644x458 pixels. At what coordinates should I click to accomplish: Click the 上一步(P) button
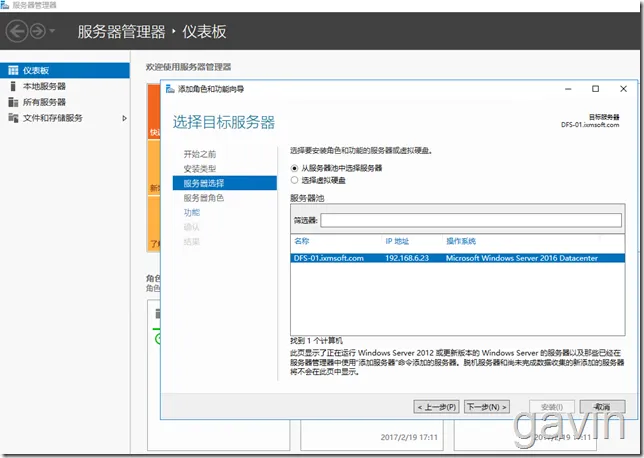pyautogui.click(x=436, y=407)
